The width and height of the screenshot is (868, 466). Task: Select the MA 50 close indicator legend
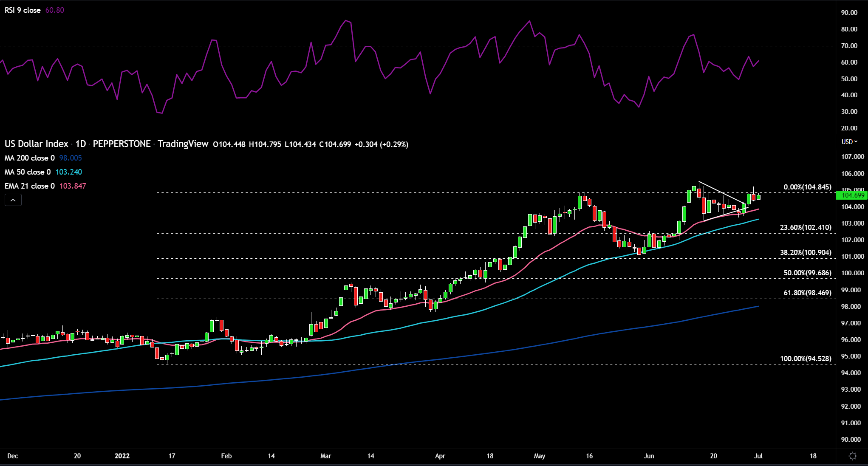point(28,172)
